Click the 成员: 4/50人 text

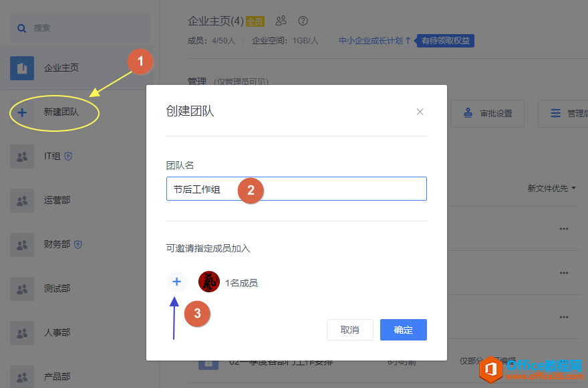pyautogui.click(x=212, y=41)
